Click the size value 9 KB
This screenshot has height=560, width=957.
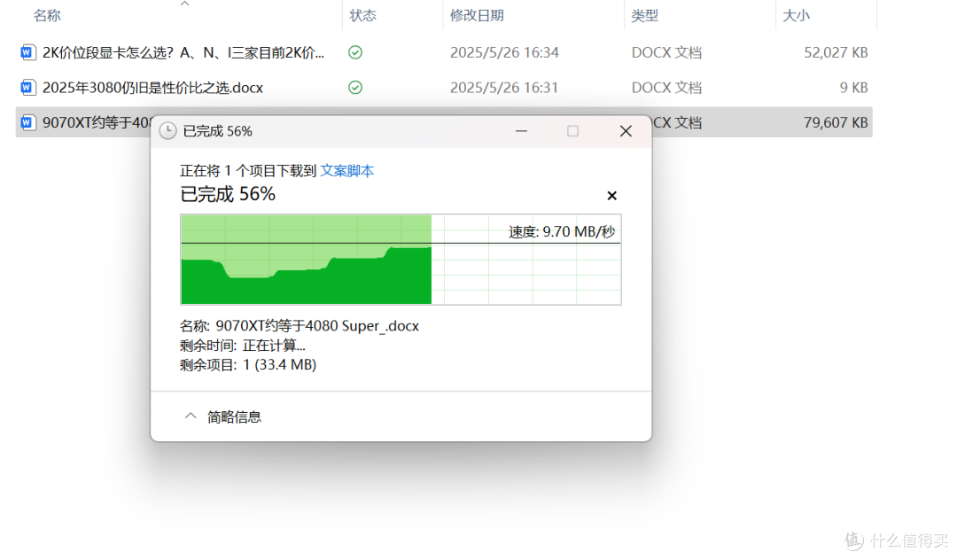point(853,87)
